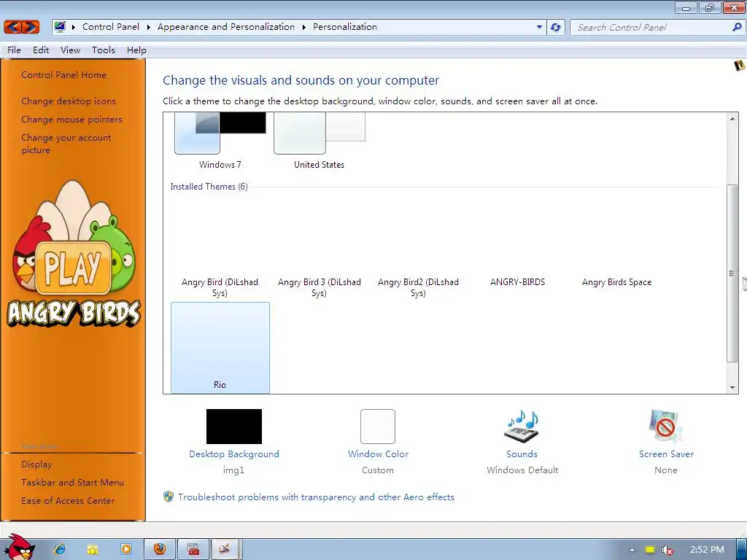Click the muted volume tray icon
The width and height of the screenshot is (747, 560).
[667, 550]
